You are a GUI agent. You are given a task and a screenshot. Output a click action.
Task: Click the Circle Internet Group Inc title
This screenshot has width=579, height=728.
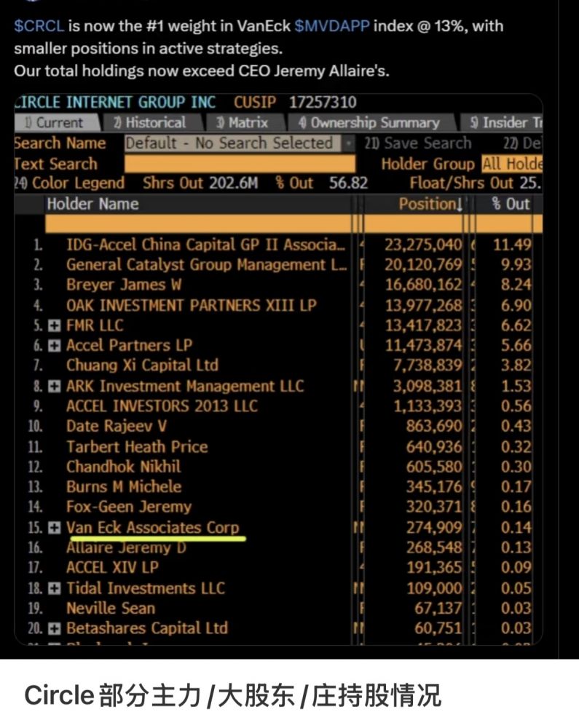pos(115,102)
